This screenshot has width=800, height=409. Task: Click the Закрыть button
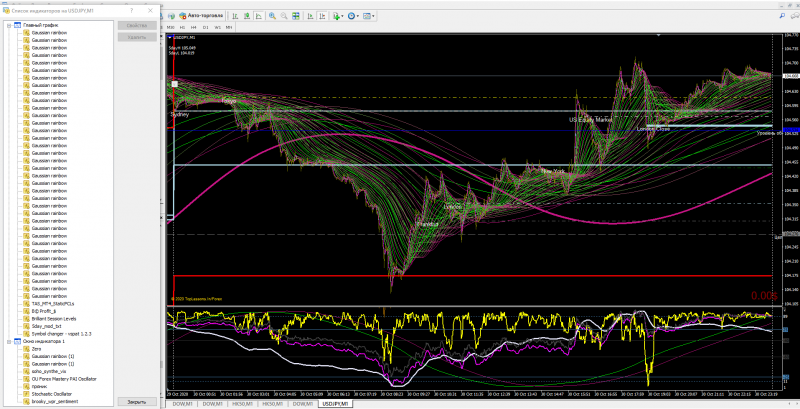point(137,401)
